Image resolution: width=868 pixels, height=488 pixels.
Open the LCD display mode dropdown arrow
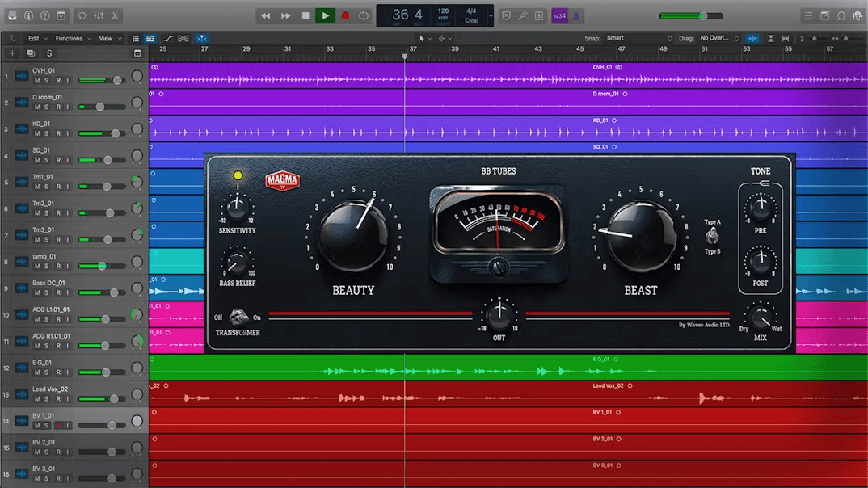491,16
